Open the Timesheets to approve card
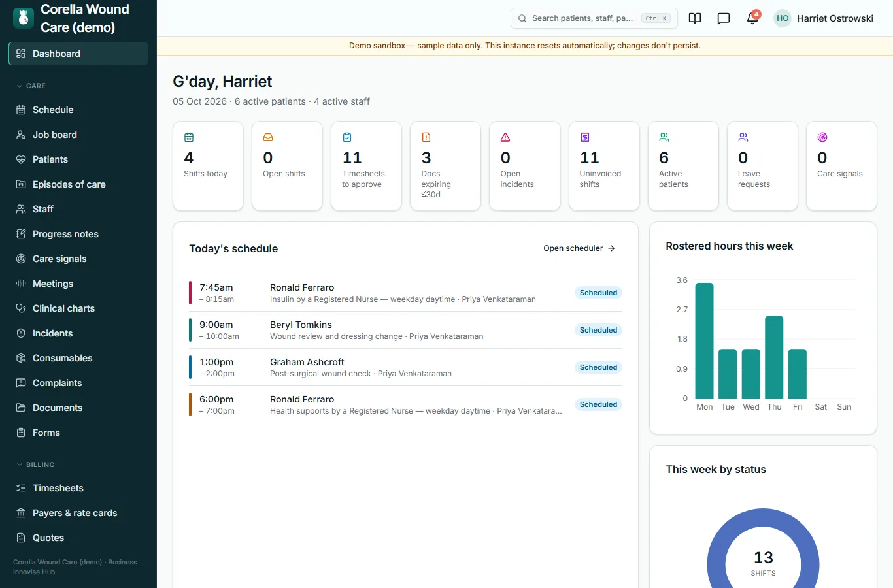 (366, 166)
